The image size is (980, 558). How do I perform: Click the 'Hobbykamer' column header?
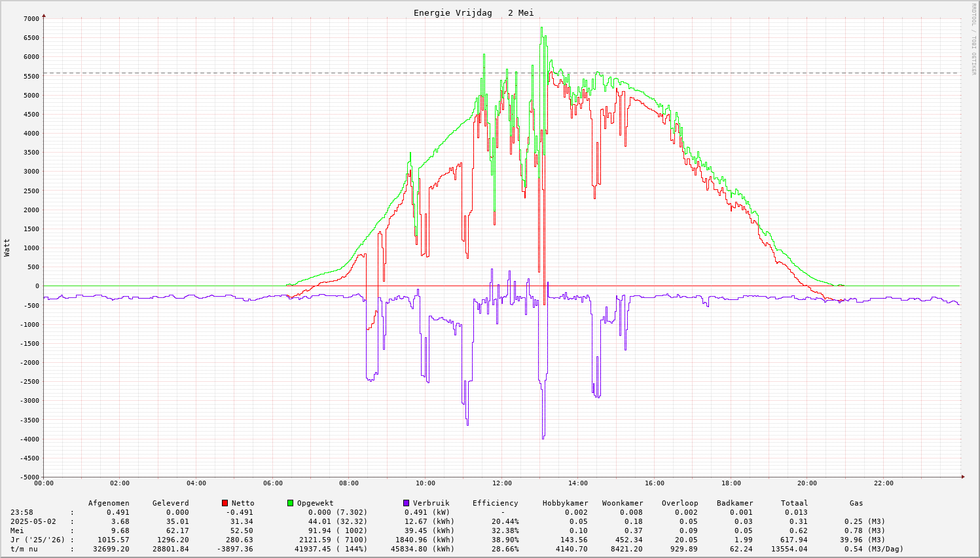pyautogui.click(x=565, y=503)
